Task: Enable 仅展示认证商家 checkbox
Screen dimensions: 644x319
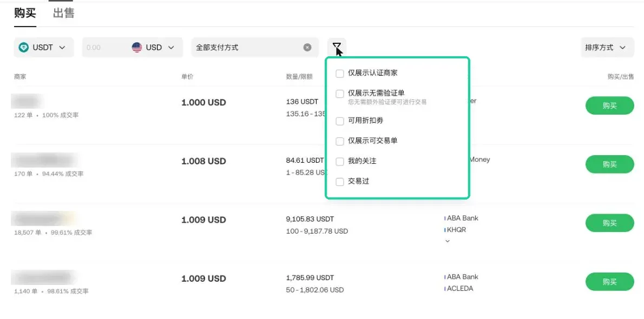Action: pyautogui.click(x=340, y=74)
